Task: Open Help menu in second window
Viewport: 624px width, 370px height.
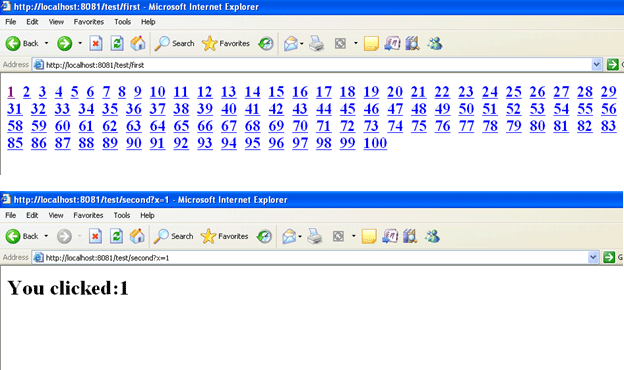Action: tap(147, 215)
